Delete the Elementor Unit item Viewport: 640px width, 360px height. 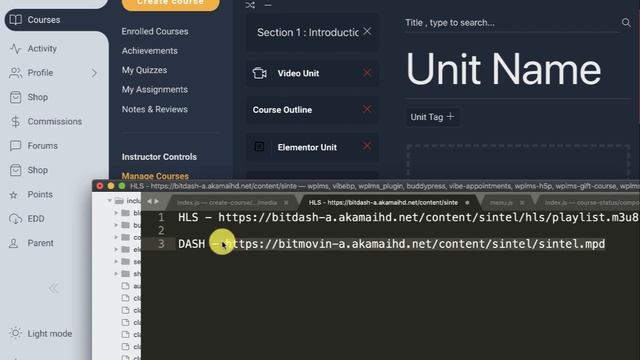point(367,146)
